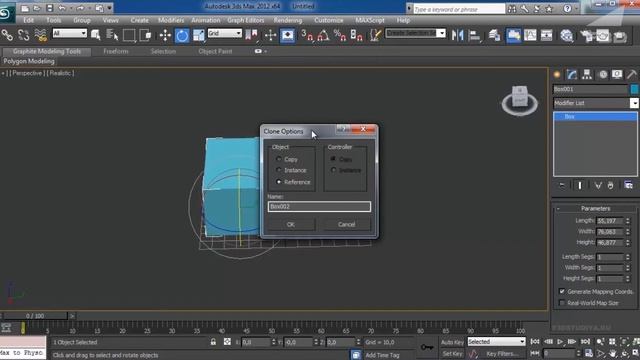
Task: Enable Real-World Map Size checkbox
Action: (x=562, y=303)
